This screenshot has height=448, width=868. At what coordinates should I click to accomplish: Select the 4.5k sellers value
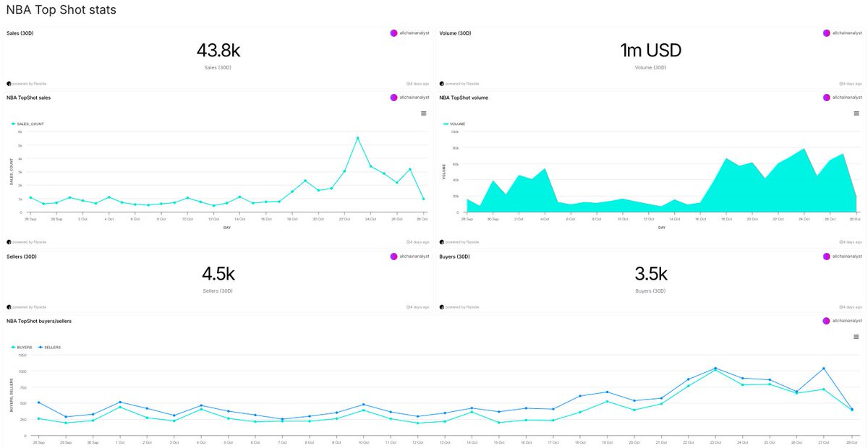click(x=218, y=274)
